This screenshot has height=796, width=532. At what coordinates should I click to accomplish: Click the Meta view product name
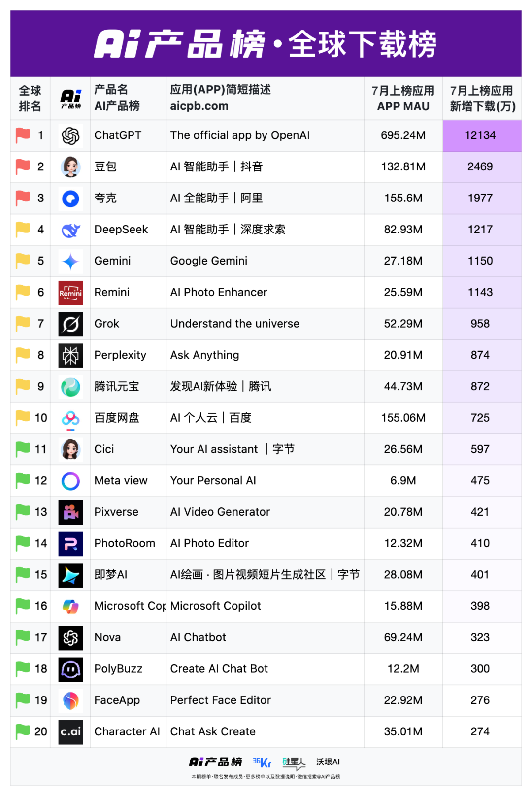coord(121,481)
